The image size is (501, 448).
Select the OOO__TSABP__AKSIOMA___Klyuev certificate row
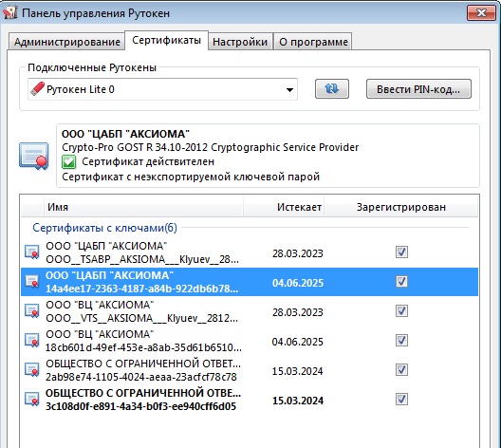coord(250,252)
